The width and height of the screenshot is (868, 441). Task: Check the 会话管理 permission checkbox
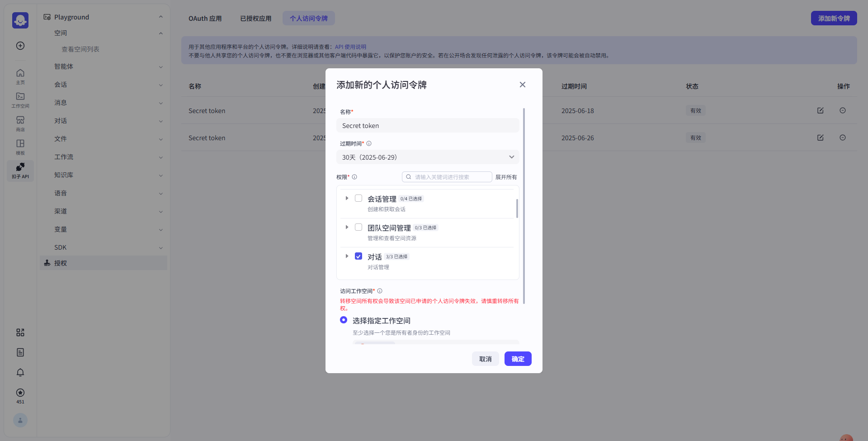(x=359, y=199)
